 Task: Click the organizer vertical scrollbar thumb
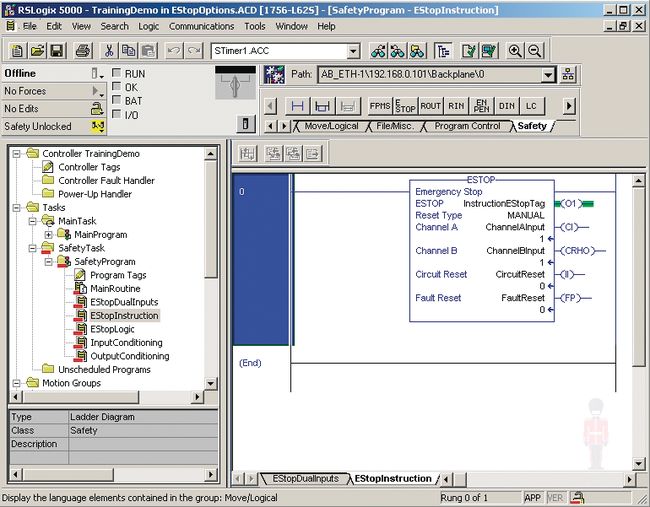click(211, 220)
